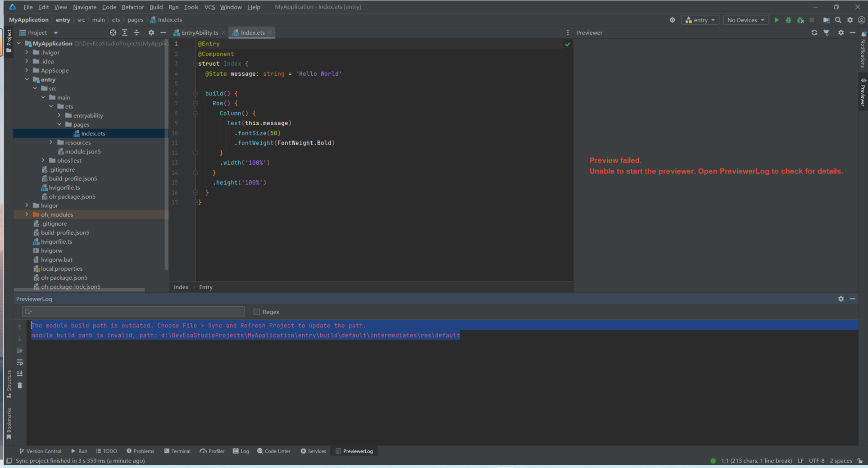Viewport: 868px width, 468px height.
Task: Open Version Control tool window
Action: point(40,451)
